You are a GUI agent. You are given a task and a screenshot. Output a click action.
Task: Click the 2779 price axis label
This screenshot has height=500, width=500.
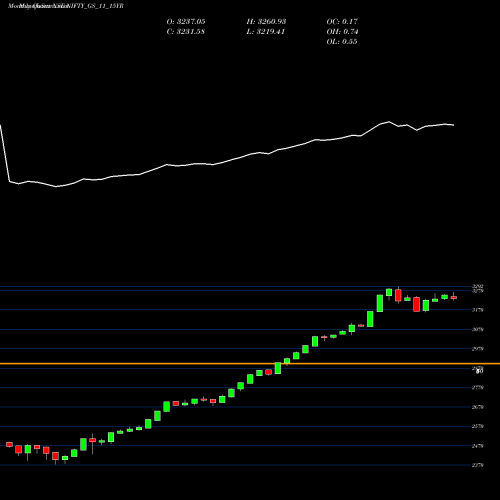[x=477, y=388]
